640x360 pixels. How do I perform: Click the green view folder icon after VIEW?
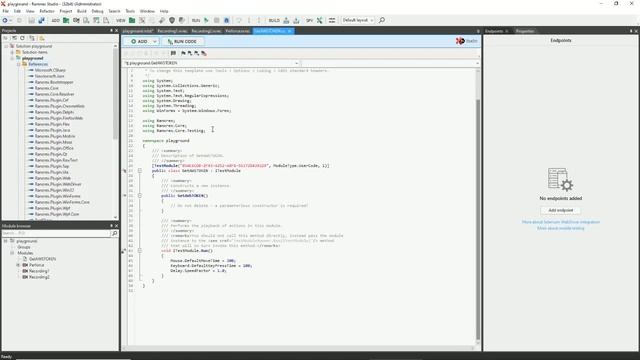(132, 20)
